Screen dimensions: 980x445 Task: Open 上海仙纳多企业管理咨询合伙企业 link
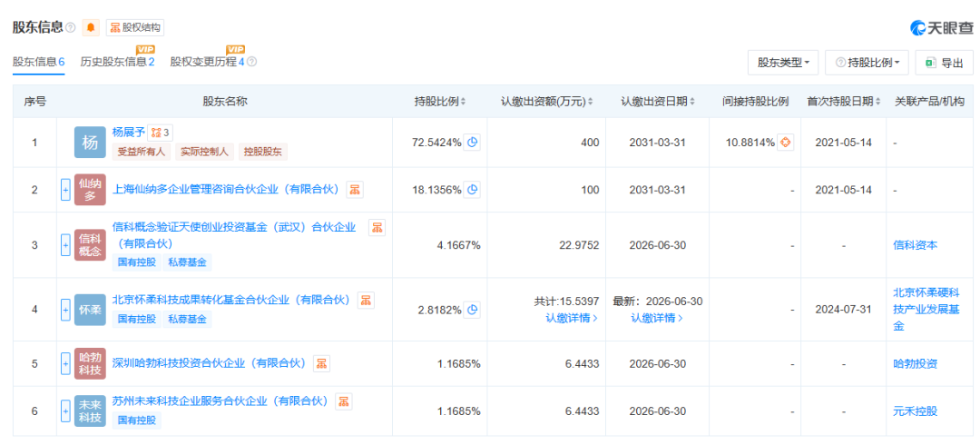[226, 189]
